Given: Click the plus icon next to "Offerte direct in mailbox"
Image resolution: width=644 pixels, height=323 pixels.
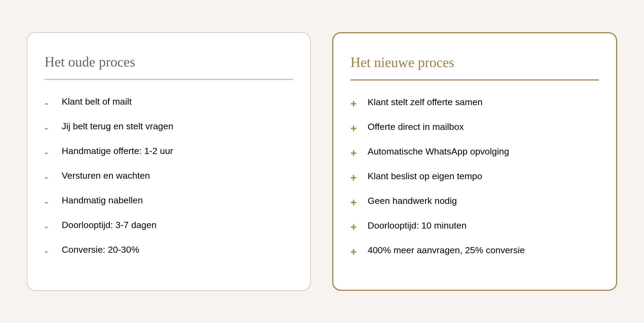Looking at the screenshot, I should [x=353, y=128].
